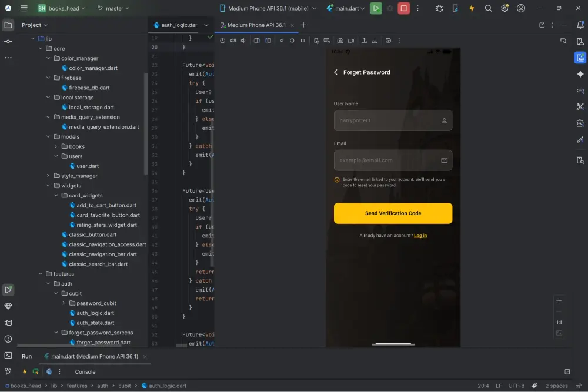Reset emulator zoom with the 1:1 control
Viewport: 588px width, 392px height.
pyautogui.click(x=559, y=321)
